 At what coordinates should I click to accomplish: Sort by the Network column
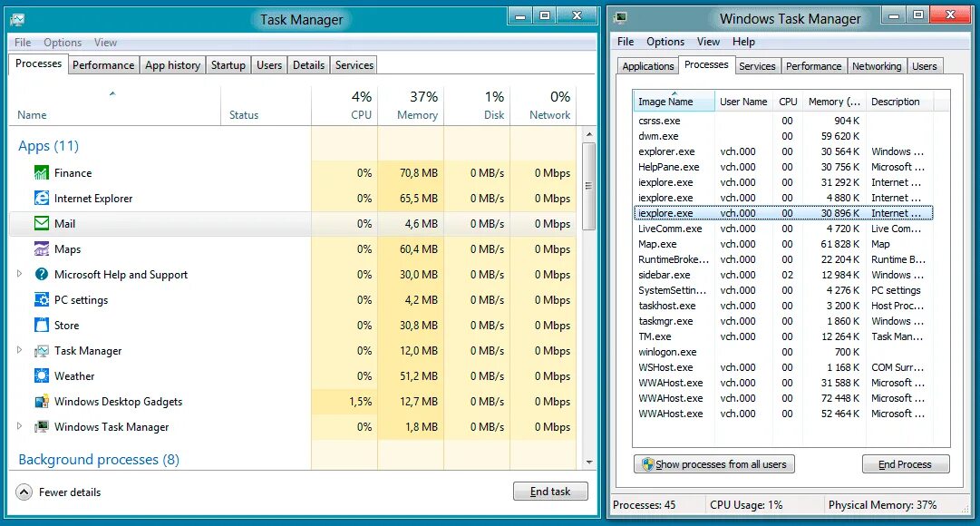543,105
